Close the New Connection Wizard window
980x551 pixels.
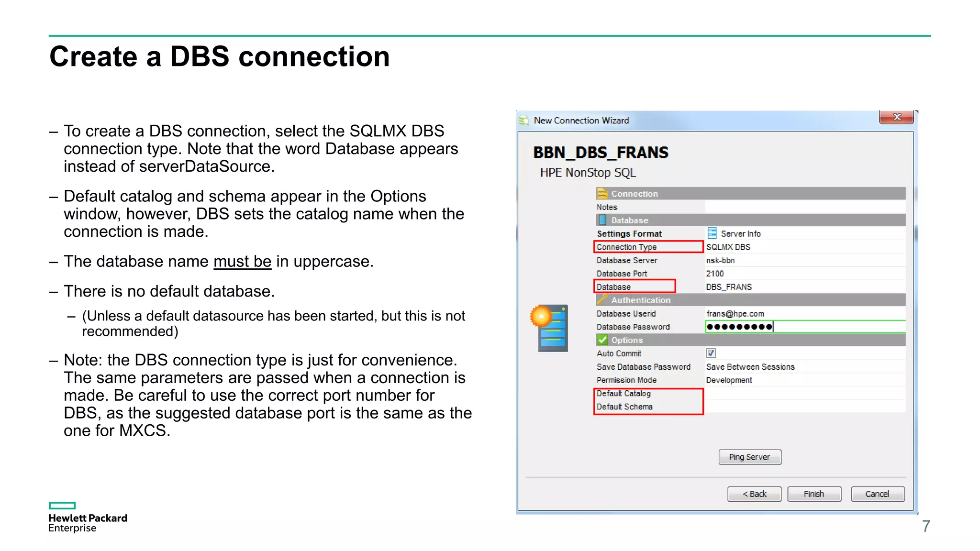click(x=897, y=117)
